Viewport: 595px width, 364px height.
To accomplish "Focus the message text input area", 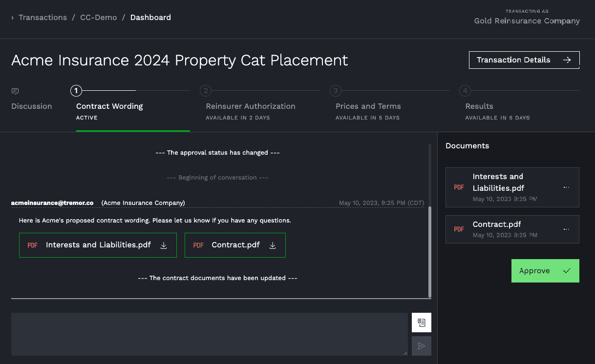I will 209,334.
